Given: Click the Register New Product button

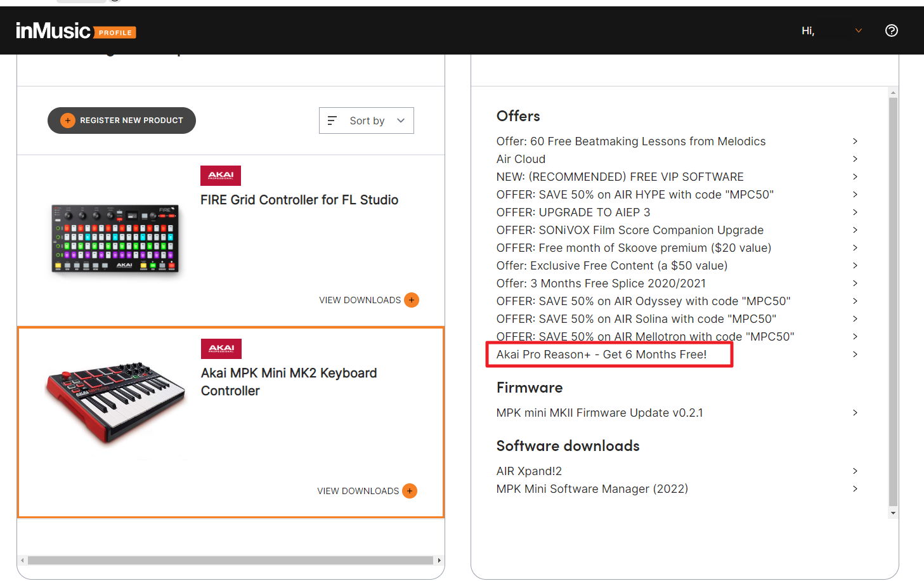Looking at the screenshot, I should [x=122, y=121].
